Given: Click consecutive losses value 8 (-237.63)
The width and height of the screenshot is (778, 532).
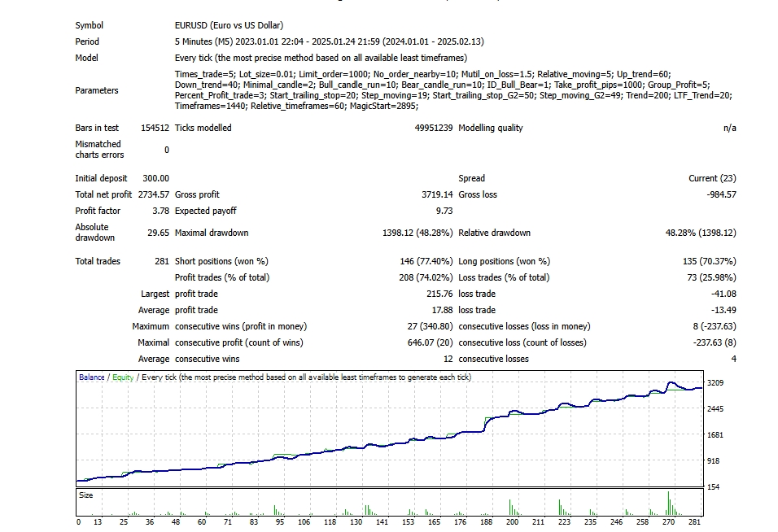Looking at the screenshot, I should pyautogui.click(x=715, y=327).
